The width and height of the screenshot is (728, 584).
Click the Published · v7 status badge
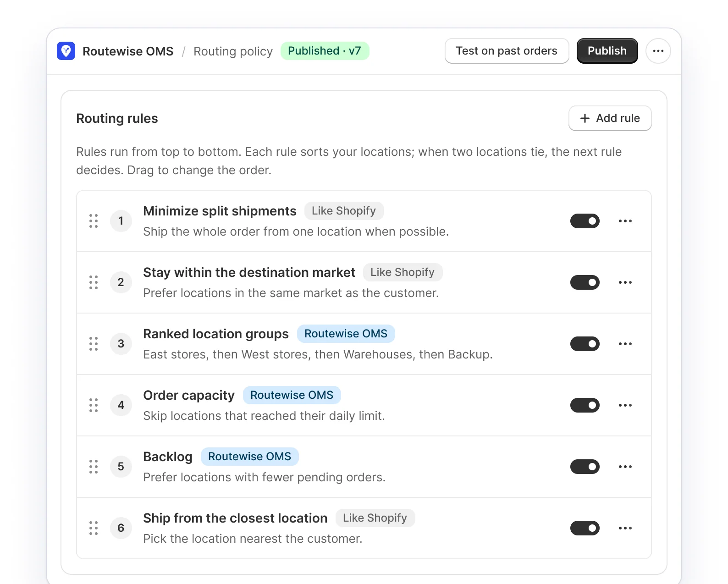(325, 51)
